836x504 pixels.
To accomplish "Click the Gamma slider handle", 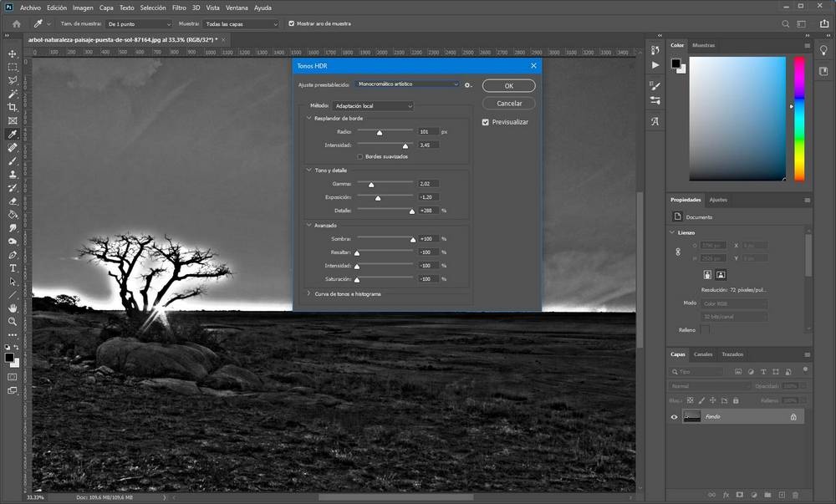I will 371,185.
